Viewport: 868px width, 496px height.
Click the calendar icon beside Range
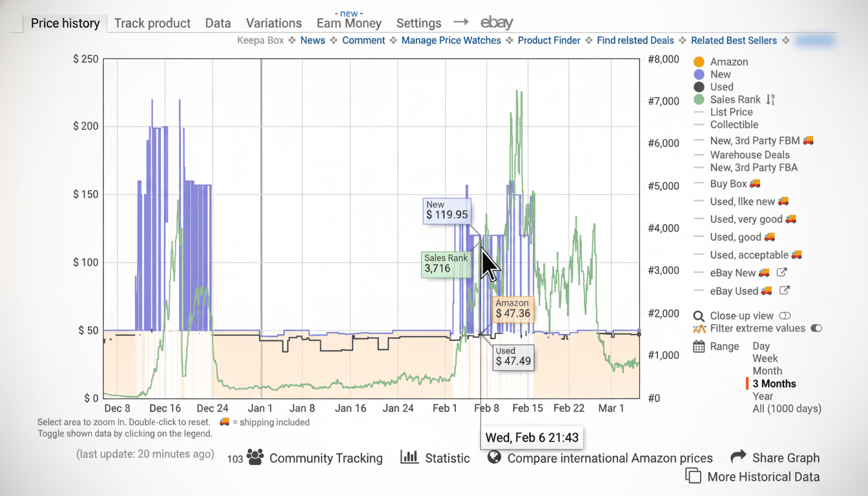pyautogui.click(x=698, y=347)
